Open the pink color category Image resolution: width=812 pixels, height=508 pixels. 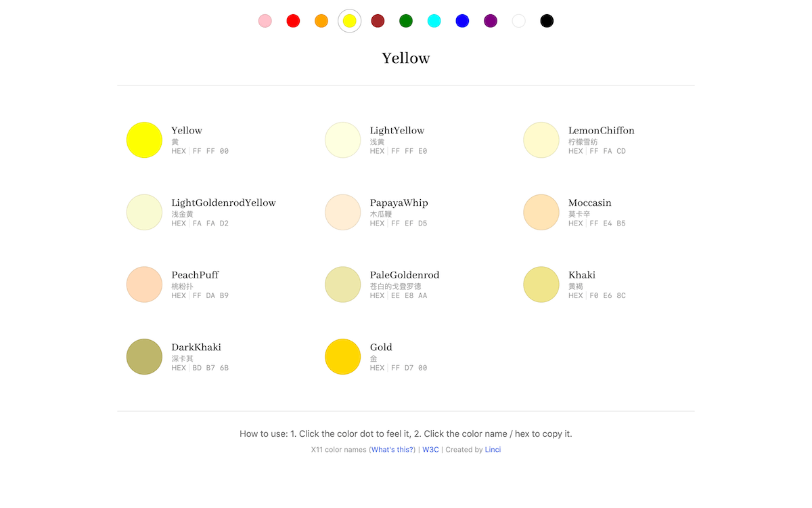[265, 20]
